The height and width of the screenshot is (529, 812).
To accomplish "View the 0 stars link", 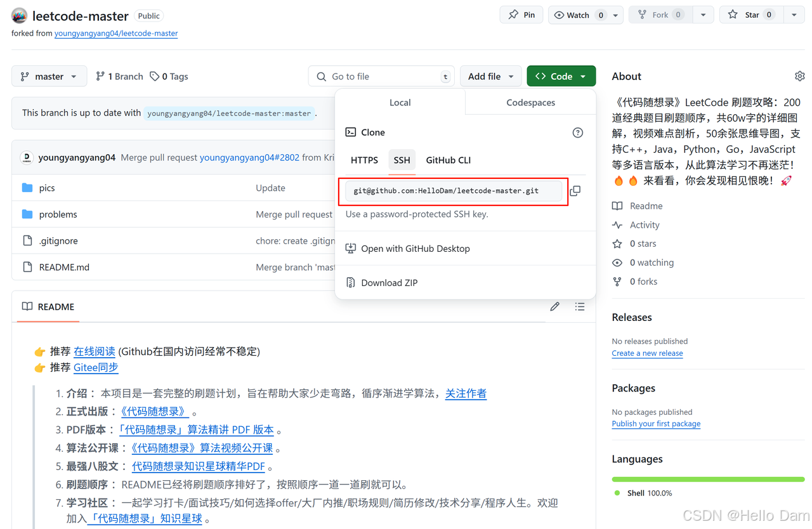I will tap(643, 244).
